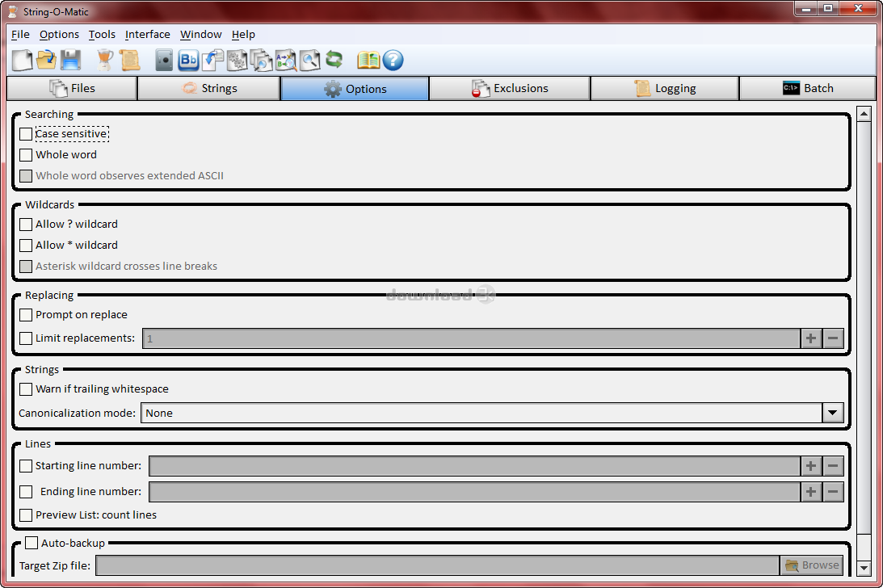This screenshot has height=588, width=883.
Task: Click the safe vault icon
Action: pos(164,60)
